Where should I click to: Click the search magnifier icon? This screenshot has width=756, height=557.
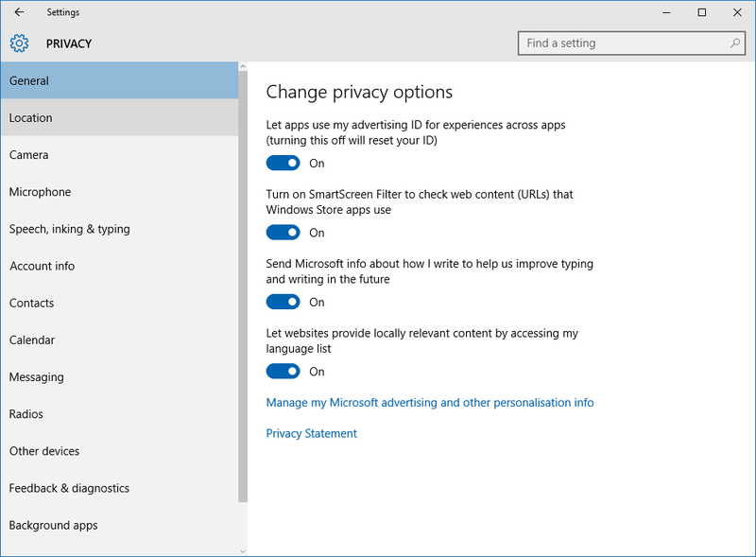[735, 44]
